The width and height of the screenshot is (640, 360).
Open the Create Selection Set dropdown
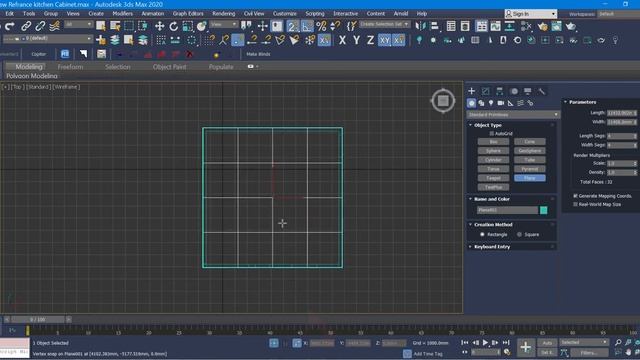pos(384,24)
